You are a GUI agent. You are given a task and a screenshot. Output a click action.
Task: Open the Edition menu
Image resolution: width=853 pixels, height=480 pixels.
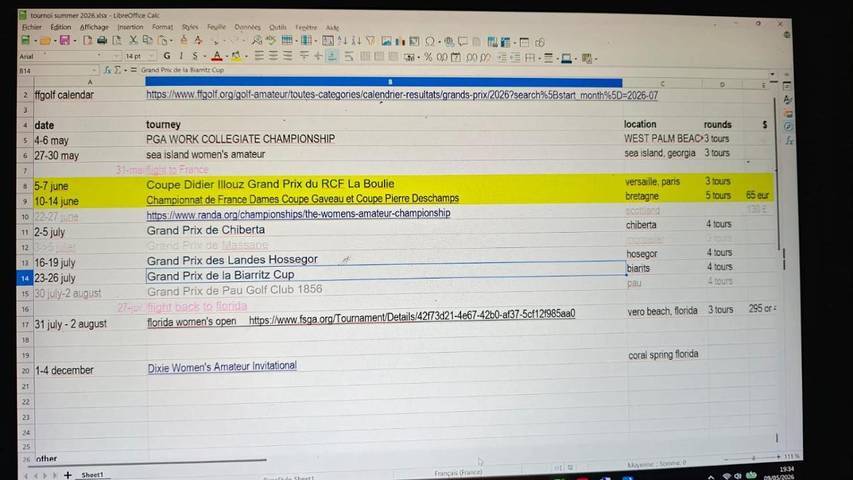(60, 27)
